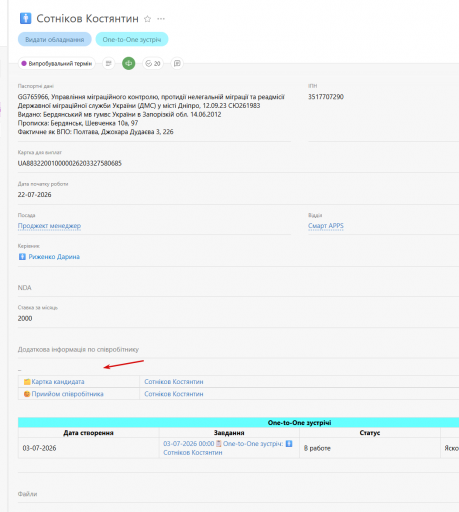The width and height of the screenshot is (459, 512).
Task: Click the ІПН value 3517707290
Action: (x=326, y=97)
